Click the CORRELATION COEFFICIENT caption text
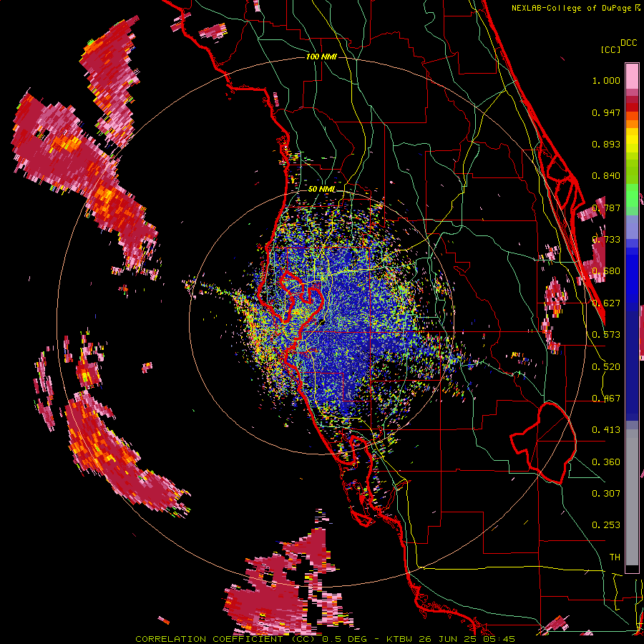644x644 pixels. pyautogui.click(x=209, y=639)
